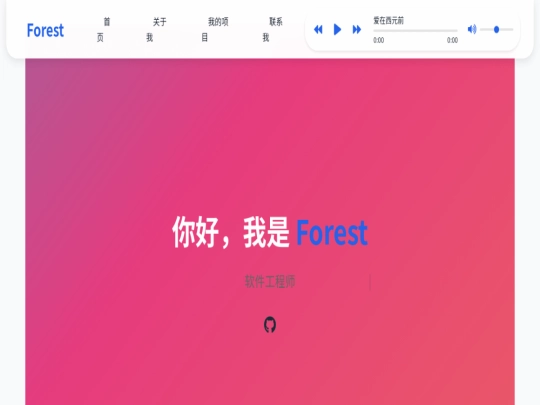
Task: Click the total duration 0:00 label
Action: (453, 40)
